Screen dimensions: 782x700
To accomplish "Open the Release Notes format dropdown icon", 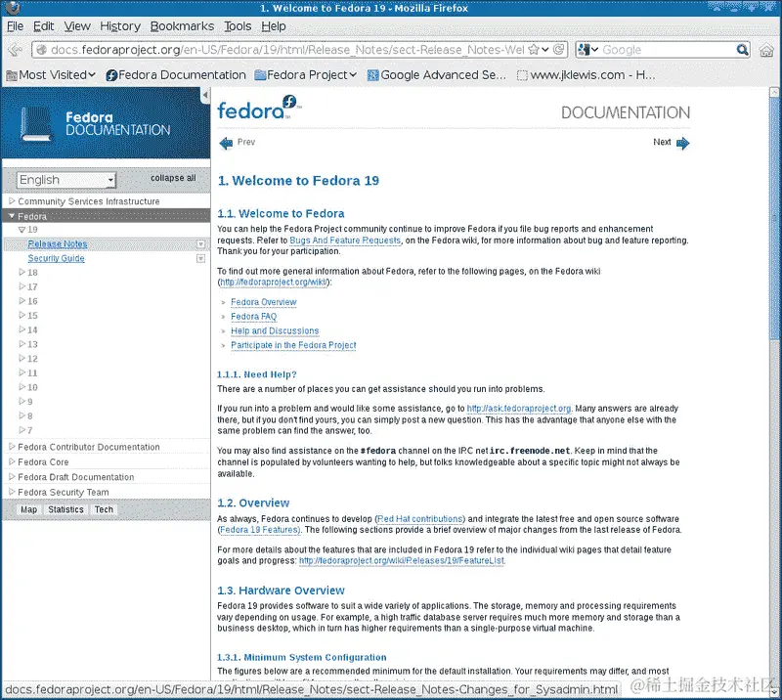I will (201, 244).
